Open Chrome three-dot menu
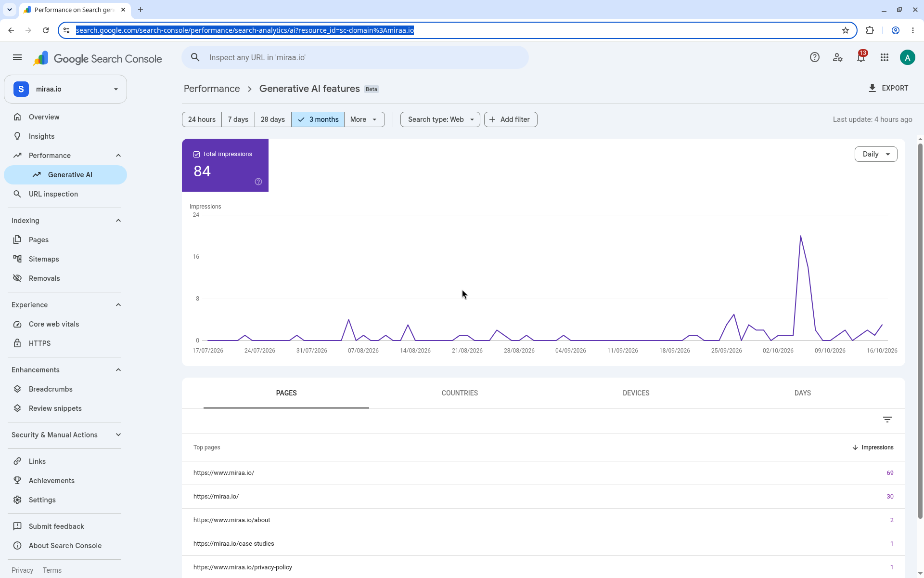The width and height of the screenshot is (924, 578). (x=913, y=30)
